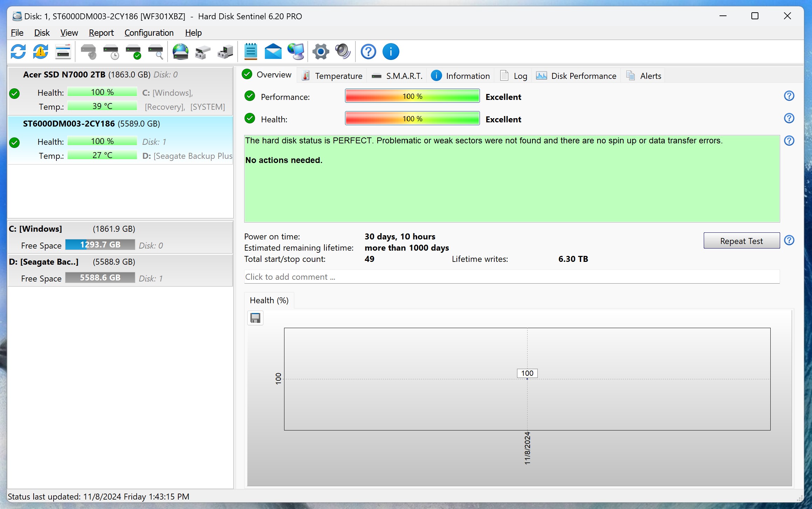Click the floppy save icon above health graph
812x509 pixels.
255,318
